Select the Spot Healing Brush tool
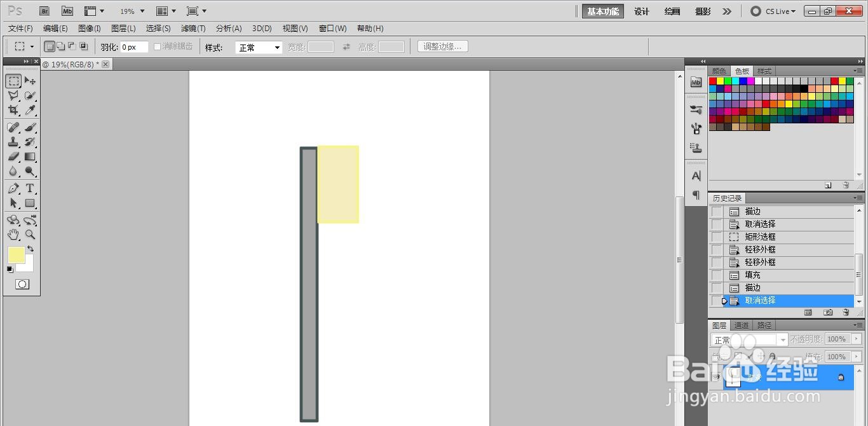 [13, 127]
